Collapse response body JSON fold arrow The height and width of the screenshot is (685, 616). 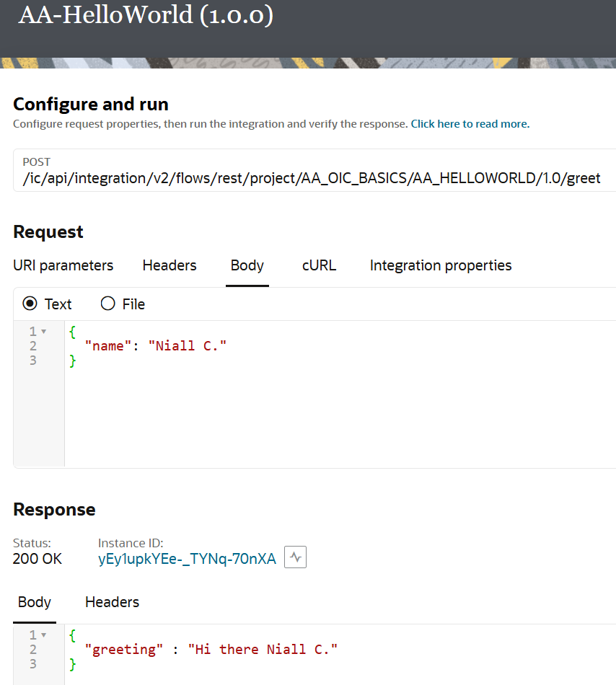[44, 635]
